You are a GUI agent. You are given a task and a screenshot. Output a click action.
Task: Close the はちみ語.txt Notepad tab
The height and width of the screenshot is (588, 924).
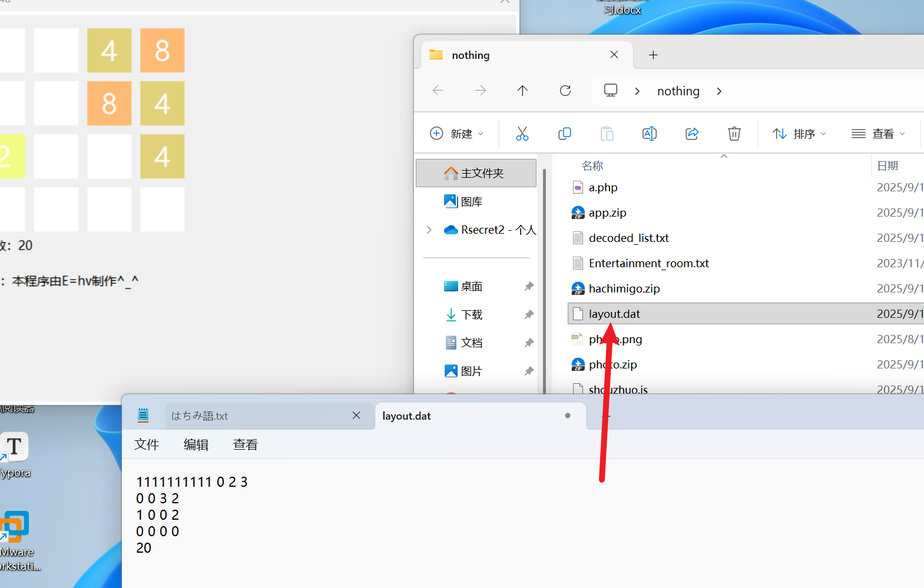point(356,416)
